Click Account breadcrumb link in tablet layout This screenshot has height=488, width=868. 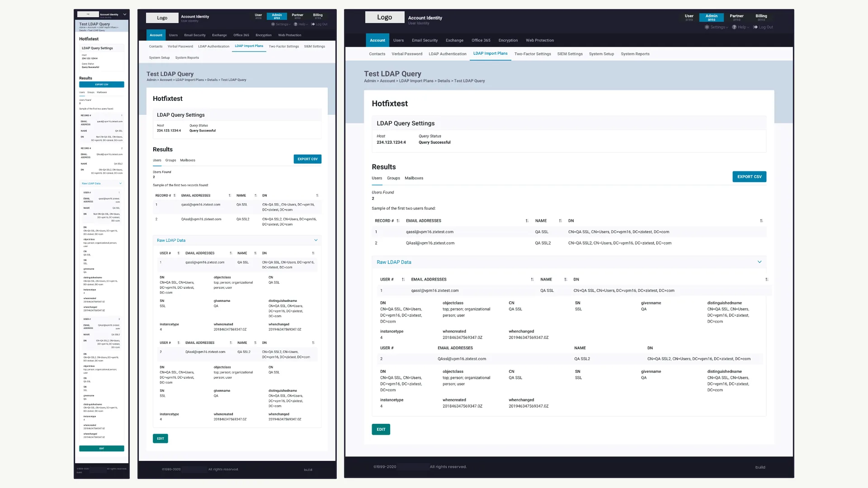pyautogui.click(x=166, y=80)
